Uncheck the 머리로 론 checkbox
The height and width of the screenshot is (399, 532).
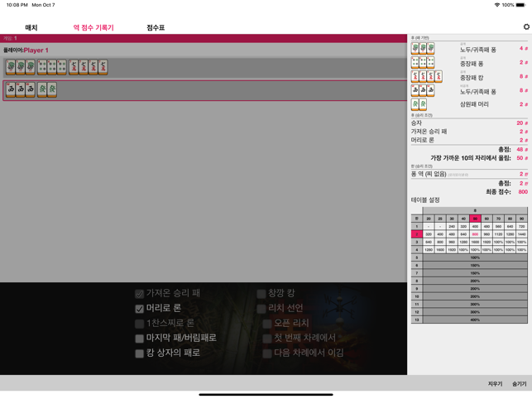[139, 308]
